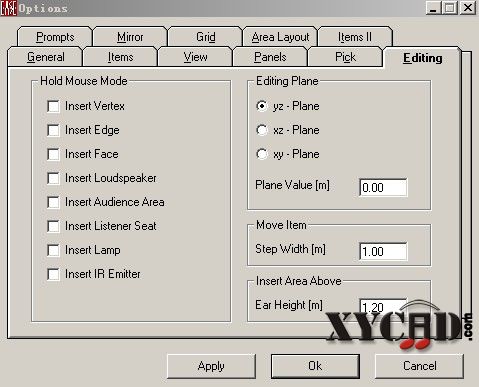Go to the Pick tab
Viewport: 479px width, 387px height.
(345, 57)
